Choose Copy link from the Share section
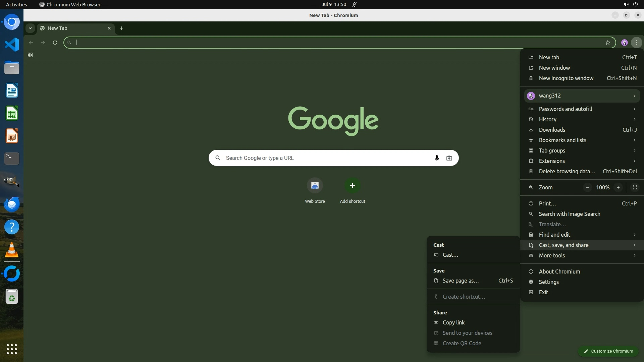The image size is (644, 362). click(x=453, y=322)
